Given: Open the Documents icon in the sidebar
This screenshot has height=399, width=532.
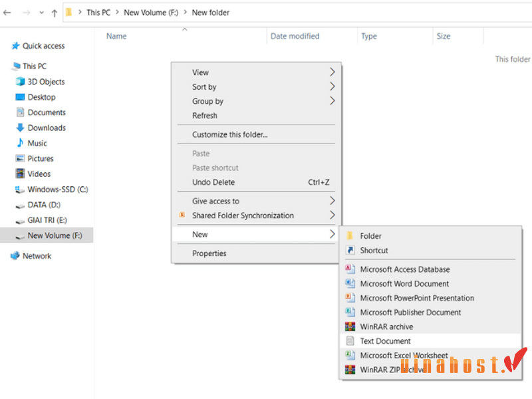Looking at the screenshot, I should click(x=21, y=112).
